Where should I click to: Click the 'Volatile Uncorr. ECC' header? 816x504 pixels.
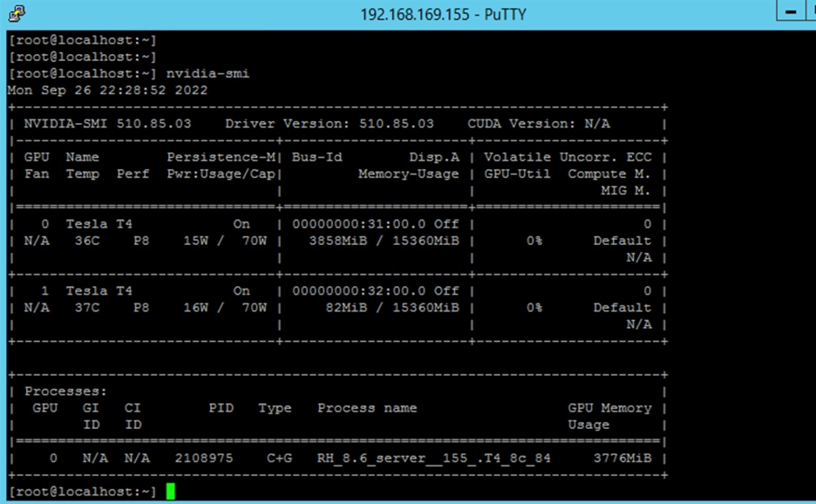[568, 157]
